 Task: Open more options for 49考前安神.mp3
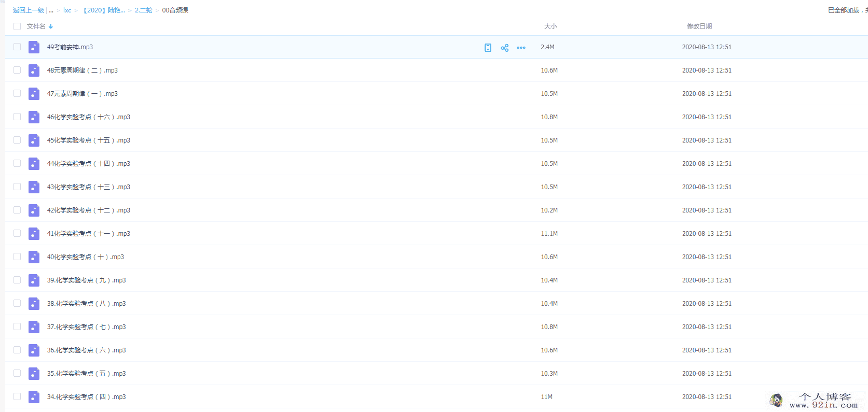521,48
